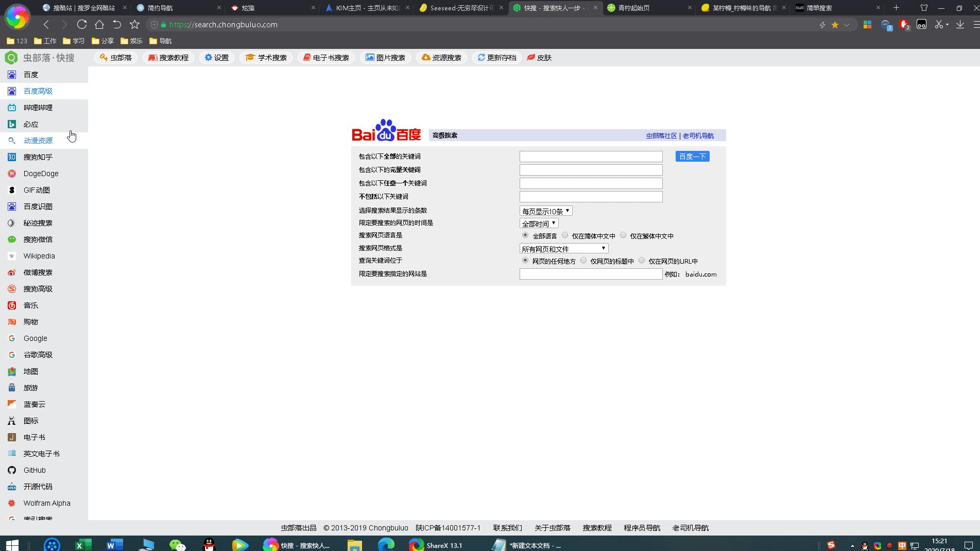Click the GitHub sidebar icon
This screenshot has height=551, width=980.
(12, 470)
